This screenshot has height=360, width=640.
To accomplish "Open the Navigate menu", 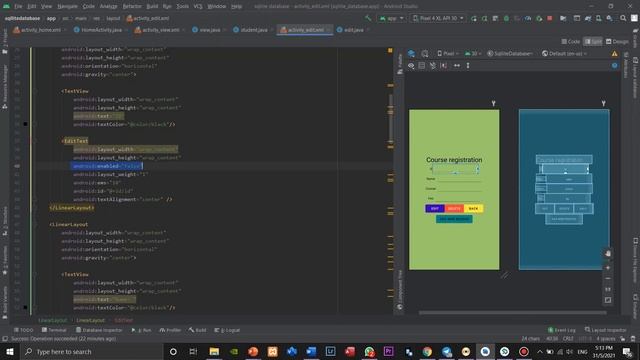I will click(x=67, y=6).
